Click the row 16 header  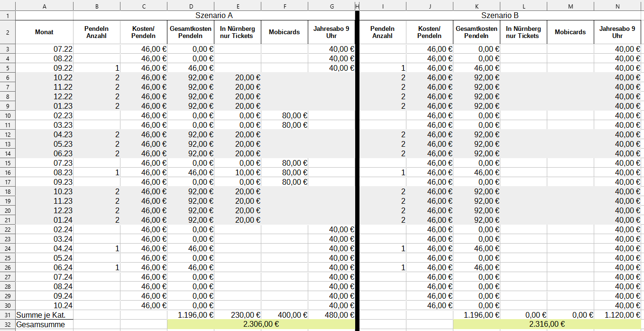8,172
